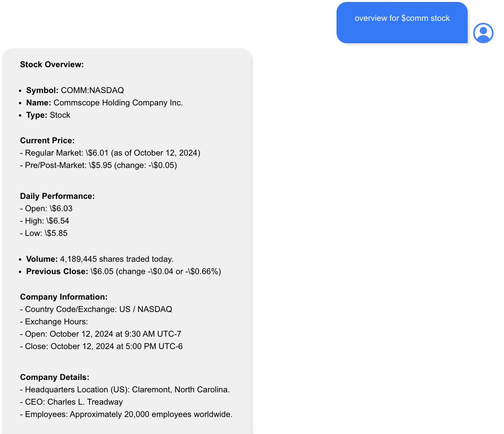Select 'Commscope Holding Company Inc.' company name
The image size is (504, 434).
[118, 103]
